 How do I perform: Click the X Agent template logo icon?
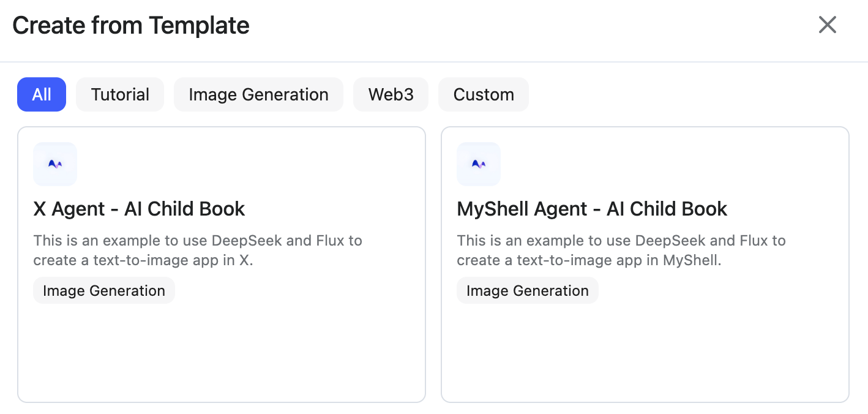(x=55, y=164)
